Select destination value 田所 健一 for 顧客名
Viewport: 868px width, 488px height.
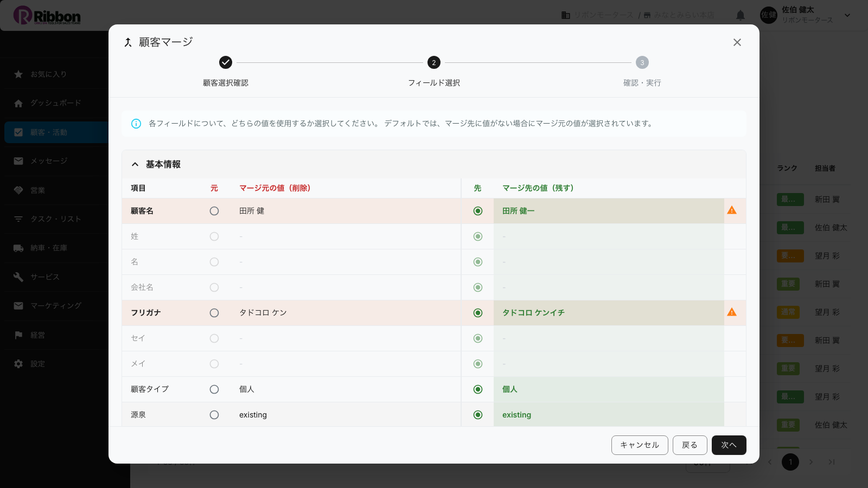click(x=478, y=211)
